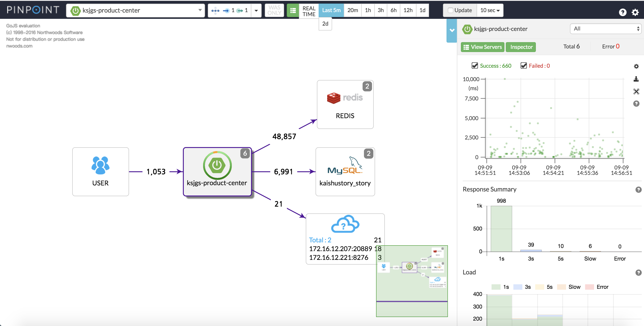Click the Error 0 count
644x326 pixels.
point(611,46)
